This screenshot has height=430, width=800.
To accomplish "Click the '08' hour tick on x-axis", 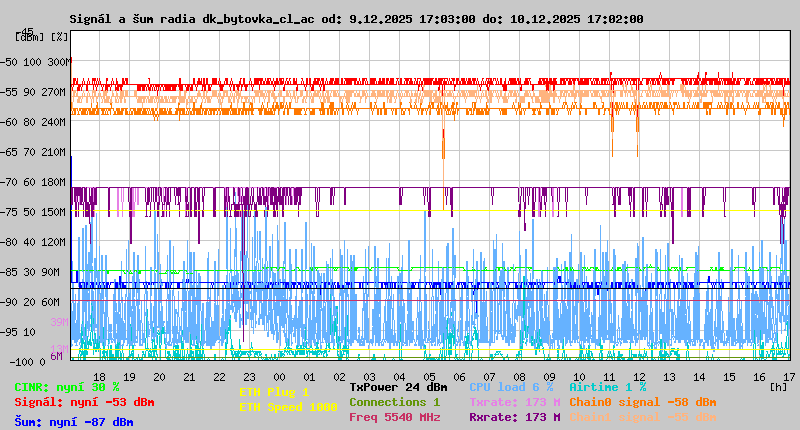I will [x=519, y=377].
